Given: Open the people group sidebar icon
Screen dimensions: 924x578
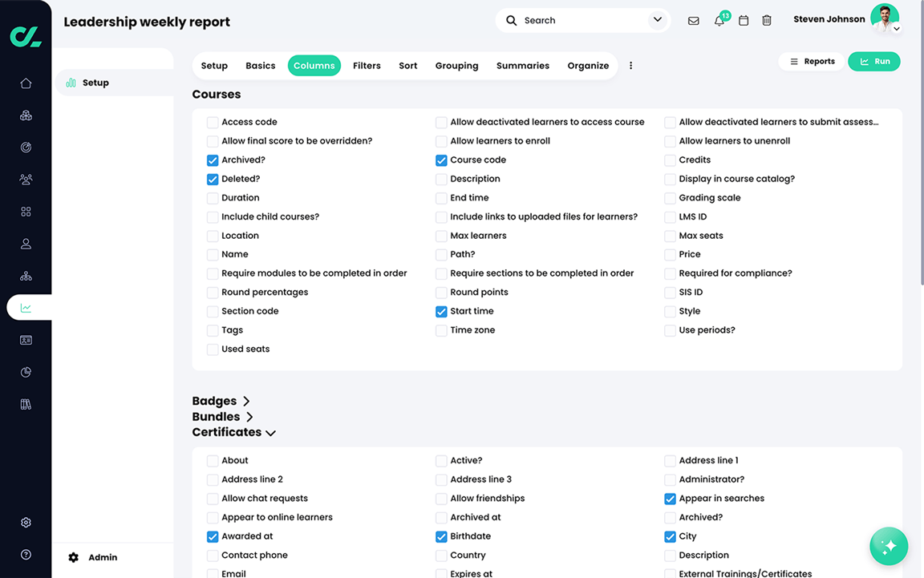Looking at the screenshot, I should (x=26, y=179).
